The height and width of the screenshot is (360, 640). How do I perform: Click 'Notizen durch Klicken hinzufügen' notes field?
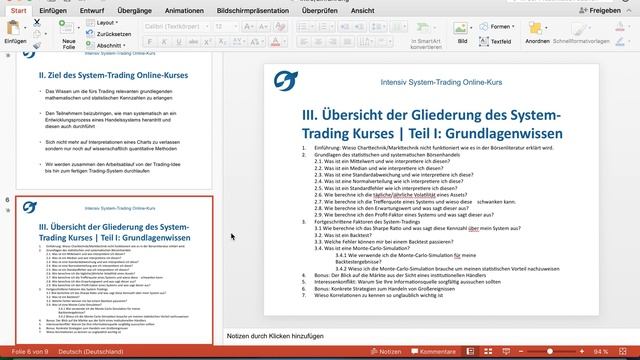(x=275, y=336)
